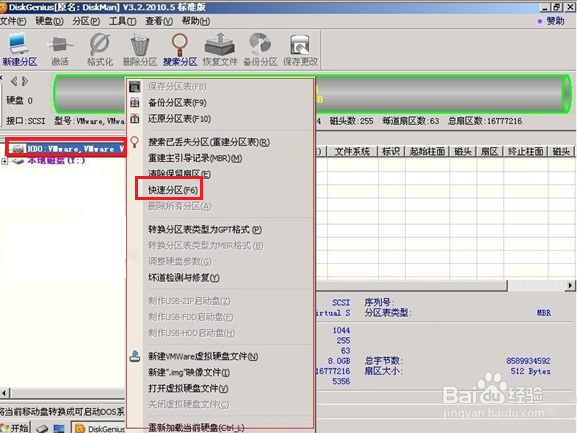Click the 搜索已丢失分区 magnifier menu icon
577x433 pixels.
(135, 142)
